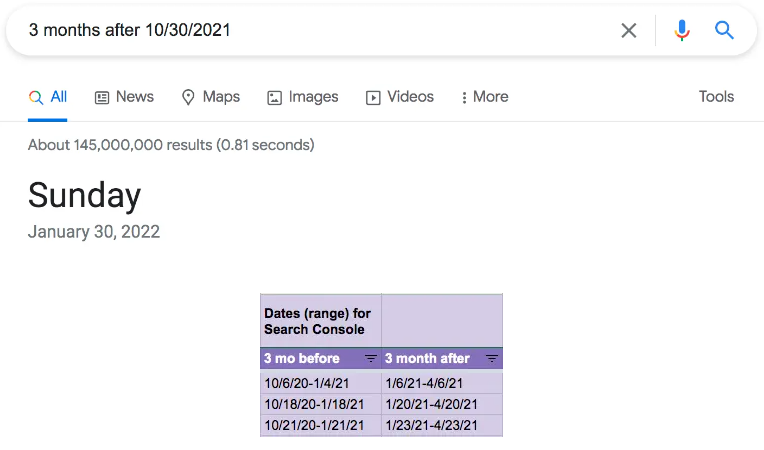Switch to the Videos results tab
The width and height of the screenshot is (764, 450).
tap(410, 97)
